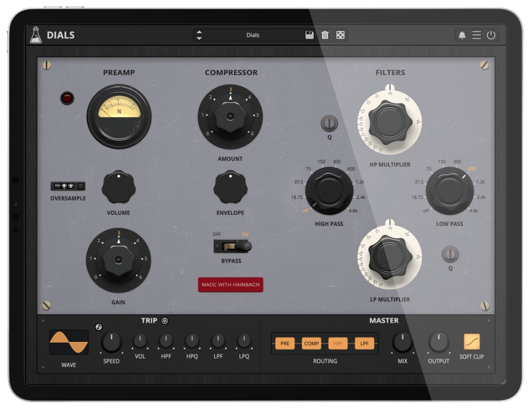This screenshot has width=532, height=408.
Task: Click the bypass OFF label
Action: [x=217, y=235]
